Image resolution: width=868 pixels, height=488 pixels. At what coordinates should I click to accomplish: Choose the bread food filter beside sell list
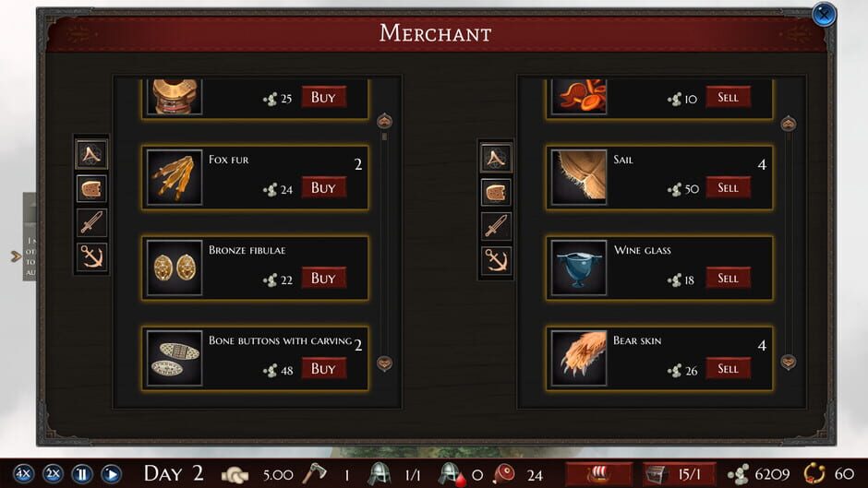[496, 193]
